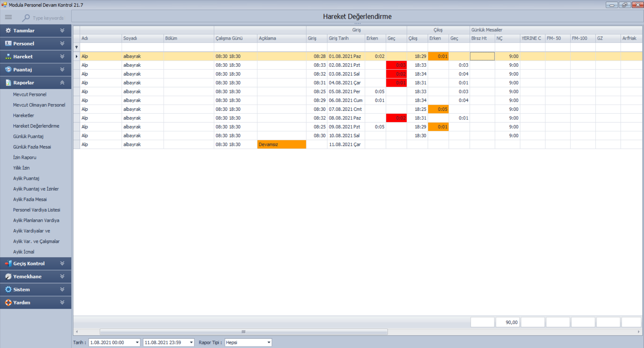Click the Hareket section icon

[x=8, y=57]
